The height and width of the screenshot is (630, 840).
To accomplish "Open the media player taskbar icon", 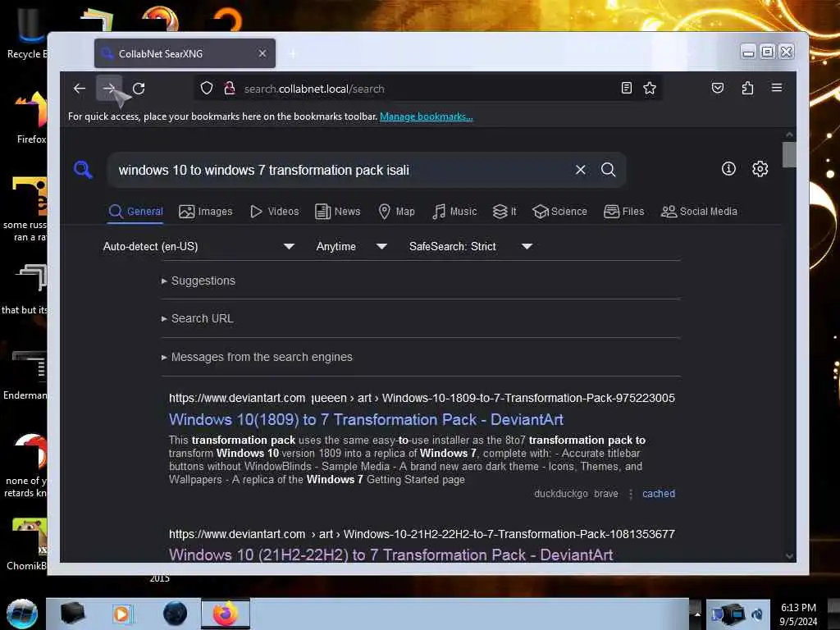I will 122,614.
